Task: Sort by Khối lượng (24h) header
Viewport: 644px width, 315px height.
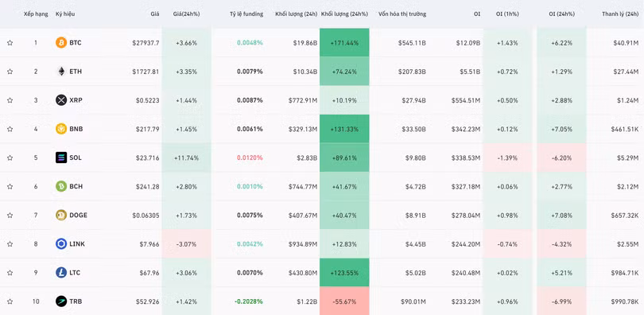Action: pyautogui.click(x=296, y=14)
